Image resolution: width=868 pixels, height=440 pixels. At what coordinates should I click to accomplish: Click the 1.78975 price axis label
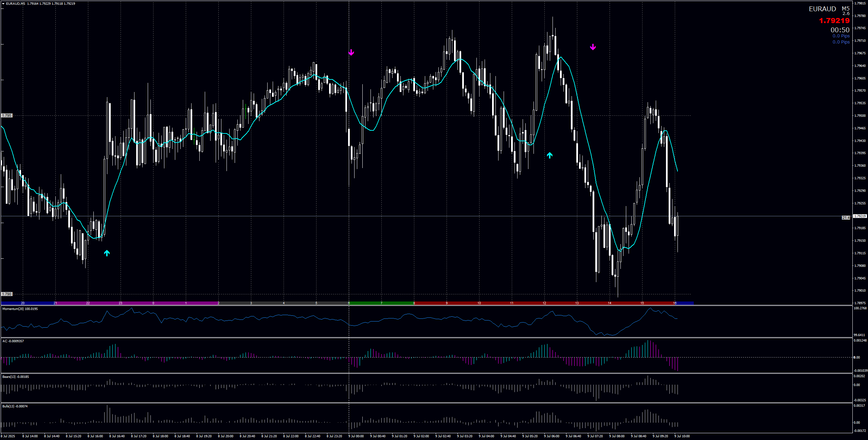tap(860, 303)
